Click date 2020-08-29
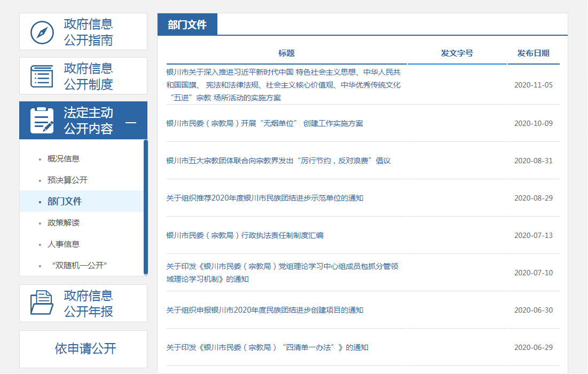Viewport: 588px width, 374px height. click(533, 198)
